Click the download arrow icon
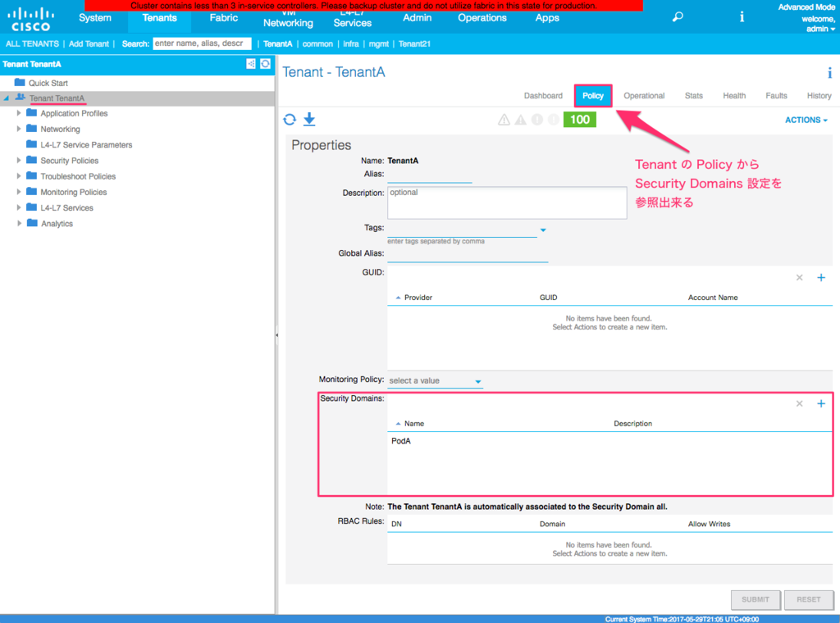The image size is (840, 623). point(309,120)
